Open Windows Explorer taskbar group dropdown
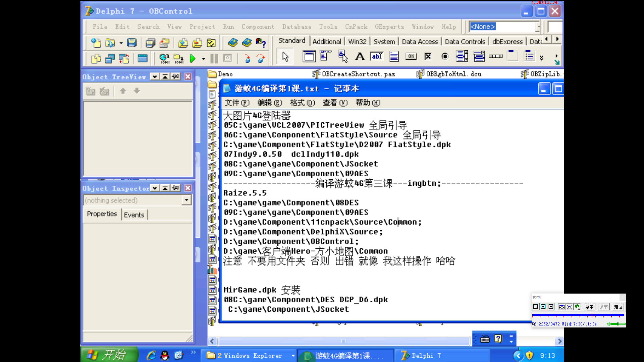 coord(293,356)
